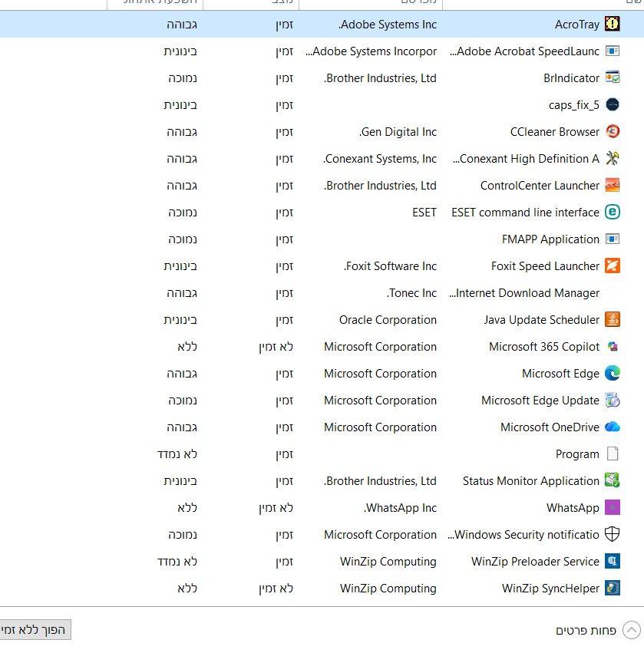The image size is (644, 653).
Task: Click the purple WhatsApp icon
Action: [x=612, y=507]
